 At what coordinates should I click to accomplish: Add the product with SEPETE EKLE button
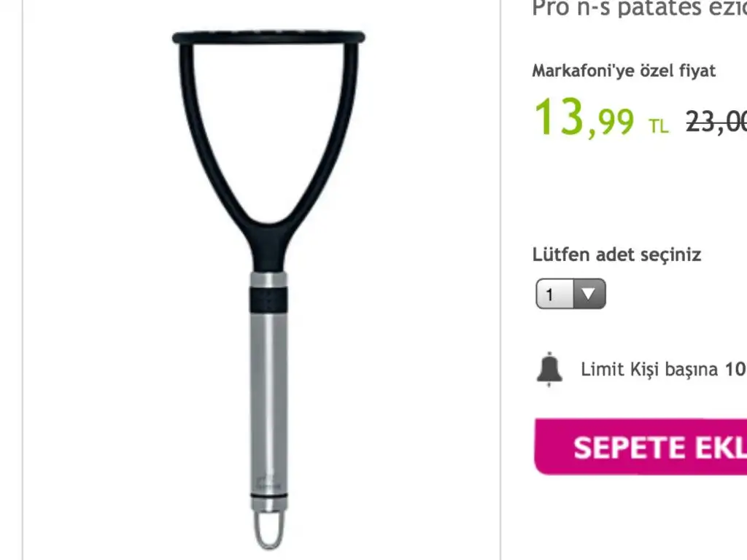[x=640, y=447]
